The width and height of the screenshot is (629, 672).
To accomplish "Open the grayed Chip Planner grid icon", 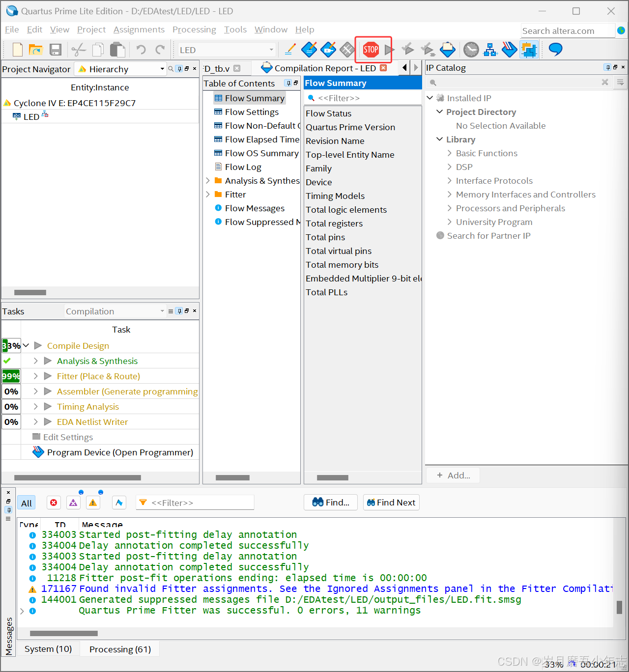I will coord(347,49).
